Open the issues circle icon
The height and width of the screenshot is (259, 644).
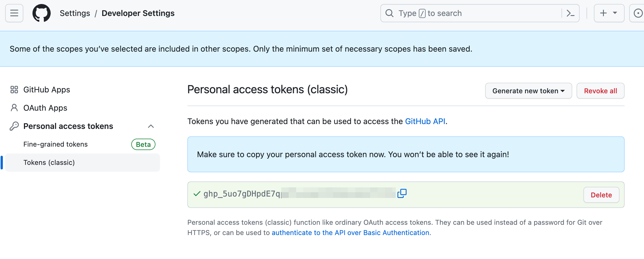(x=638, y=13)
